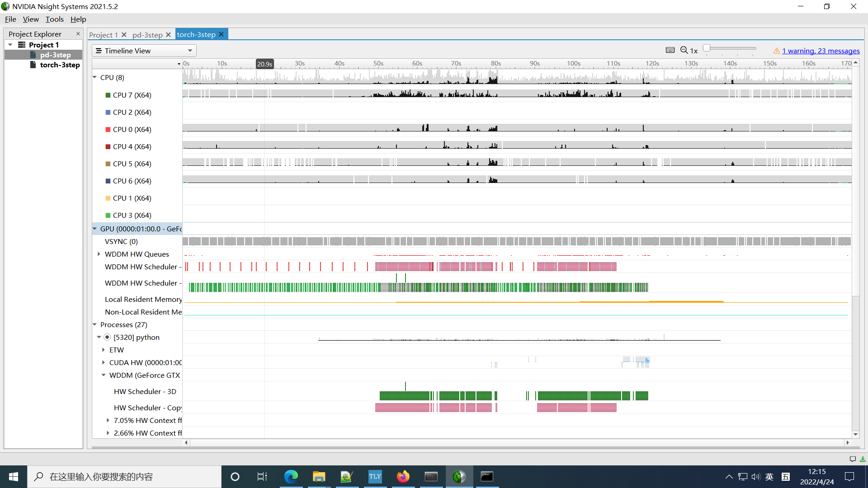
Task: Expand the ETW tree item
Action: tap(103, 350)
